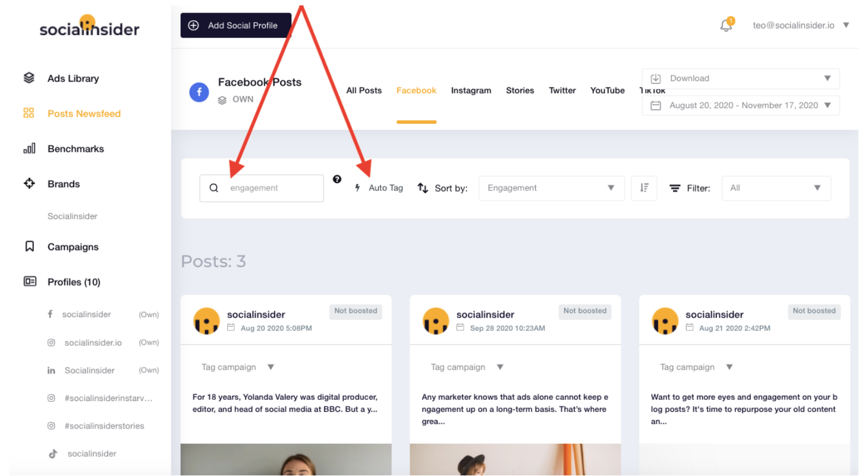Open Tag campaign dropdown on Sep 28 post
The image size is (868, 476).
coord(467,367)
